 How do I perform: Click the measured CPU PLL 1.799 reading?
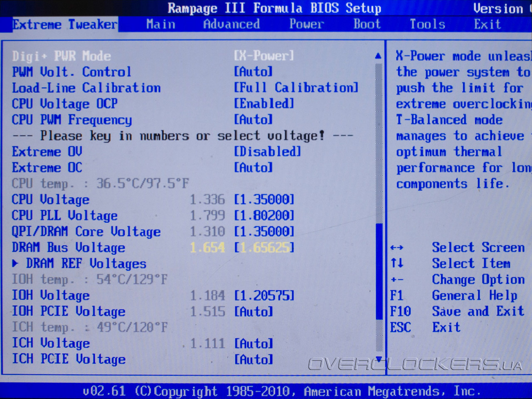207,216
